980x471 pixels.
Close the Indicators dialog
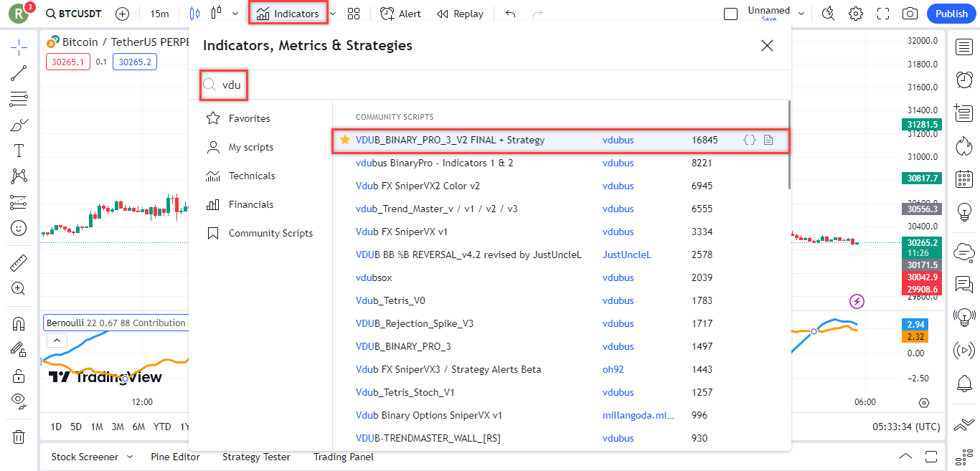click(767, 46)
